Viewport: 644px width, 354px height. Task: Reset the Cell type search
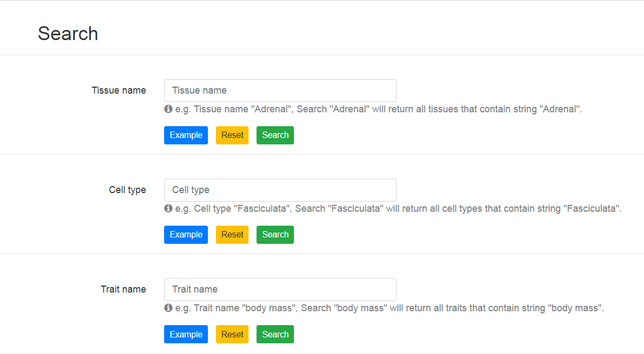click(232, 235)
